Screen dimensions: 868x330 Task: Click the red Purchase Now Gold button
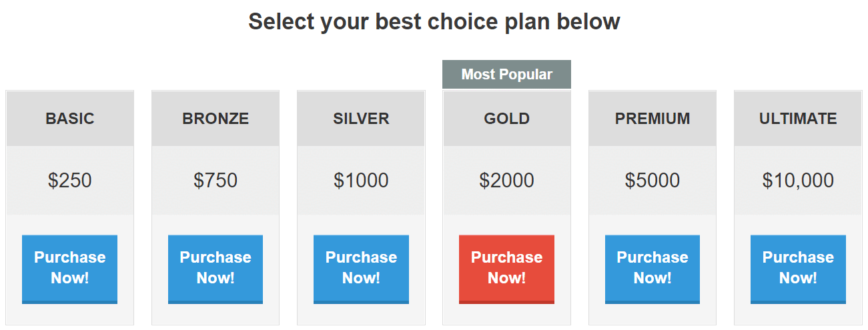pos(506,269)
